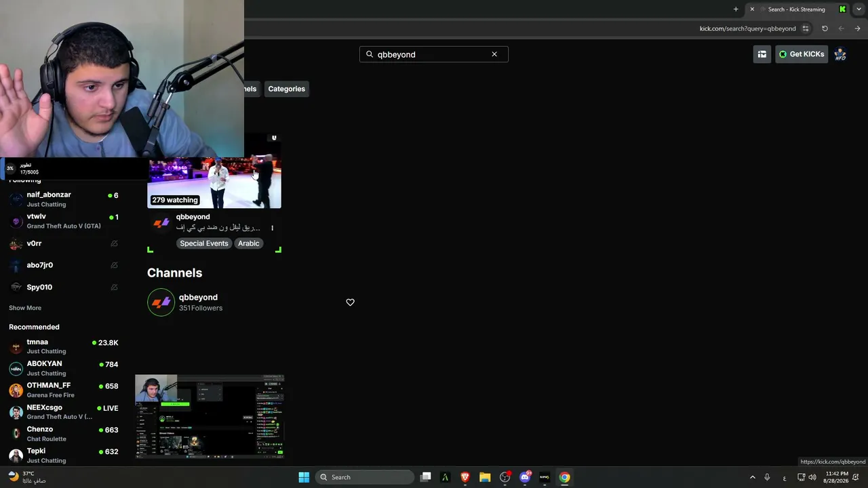Screen dimensions: 868x488
Task: Show More followed channels
Action: pos(25,308)
